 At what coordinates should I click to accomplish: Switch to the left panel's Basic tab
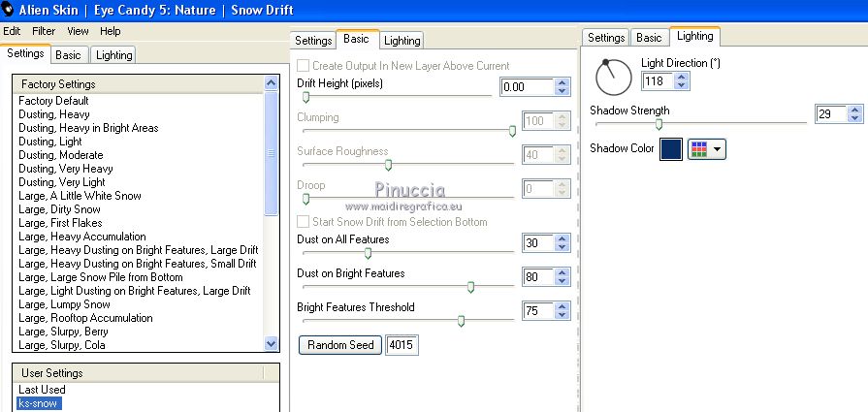click(68, 55)
